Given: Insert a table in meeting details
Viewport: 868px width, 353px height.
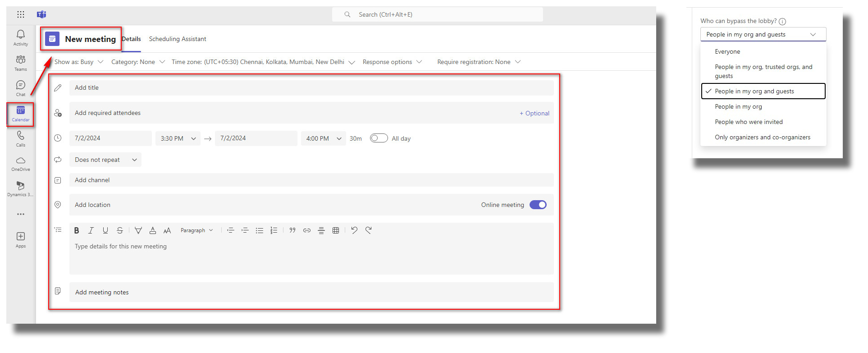Looking at the screenshot, I should click(336, 230).
